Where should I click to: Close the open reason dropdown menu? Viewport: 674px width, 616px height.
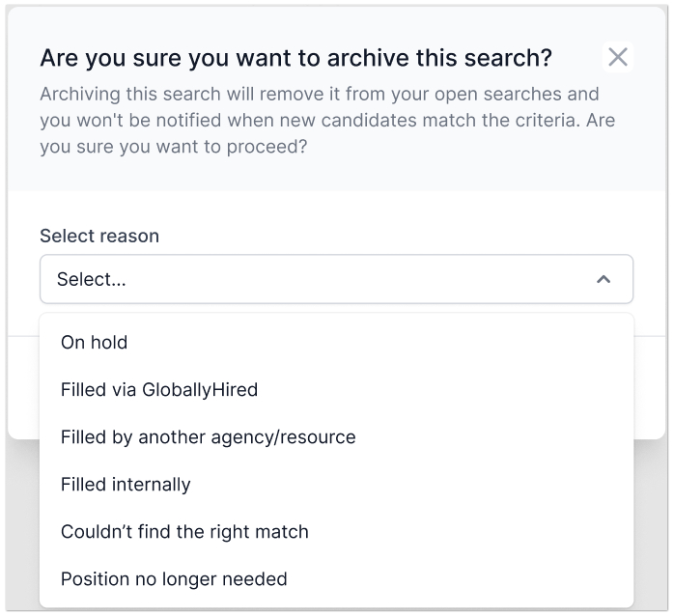604,279
